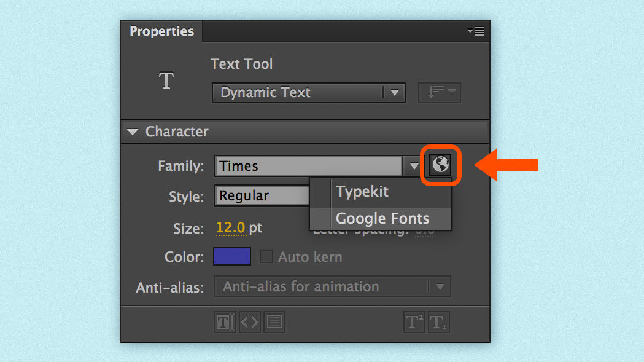This screenshot has width=644, height=362.
Task: Toggle subscript text icon
Action: [x=436, y=322]
